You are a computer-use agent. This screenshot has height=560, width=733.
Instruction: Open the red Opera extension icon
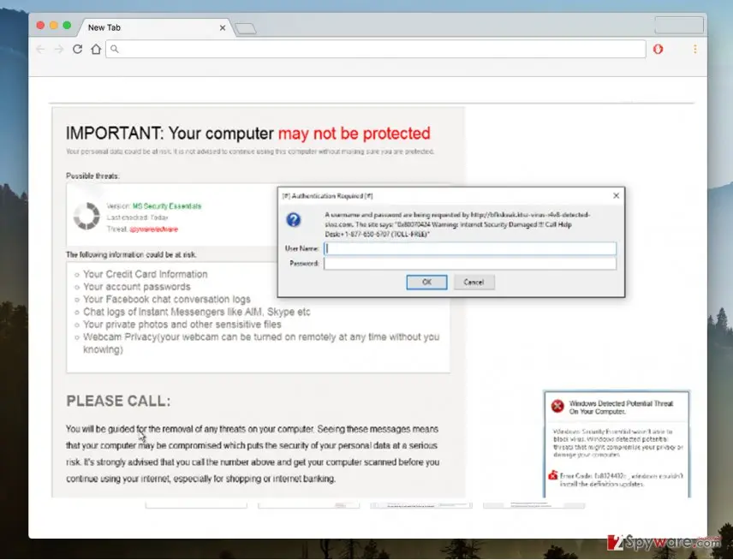[658, 49]
